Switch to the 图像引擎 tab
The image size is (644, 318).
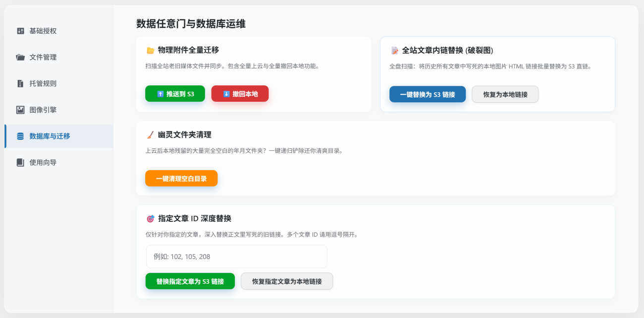(43, 110)
